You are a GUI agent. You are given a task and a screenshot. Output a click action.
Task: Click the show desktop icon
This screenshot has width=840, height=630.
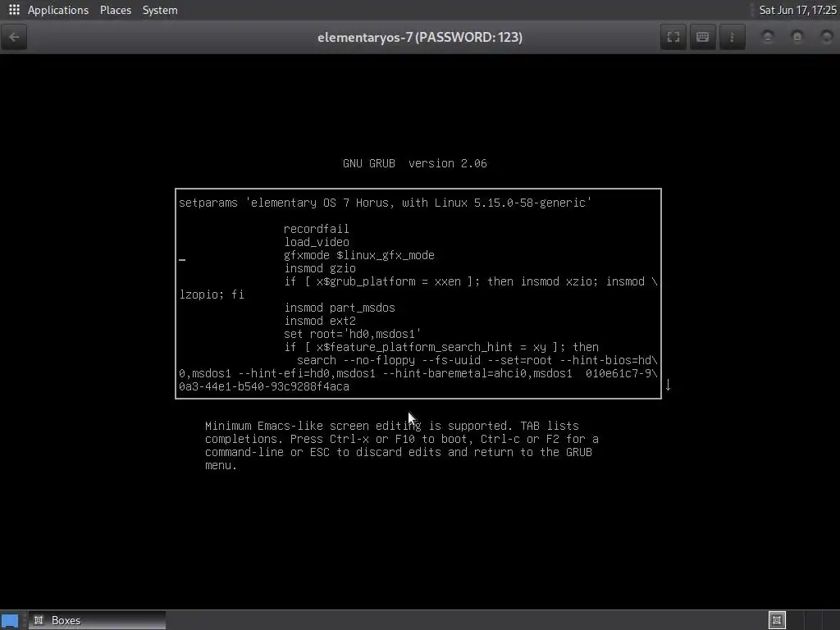[x=10, y=621]
